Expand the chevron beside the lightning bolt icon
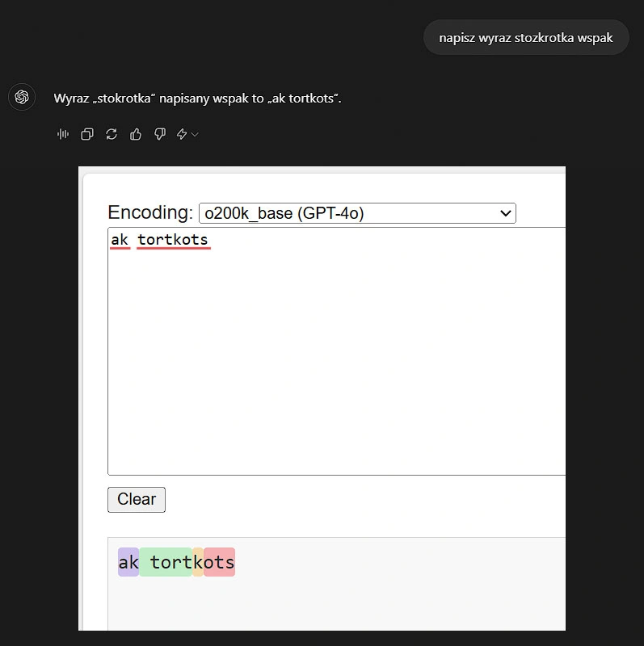644x646 pixels. click(x=195, y=135)
